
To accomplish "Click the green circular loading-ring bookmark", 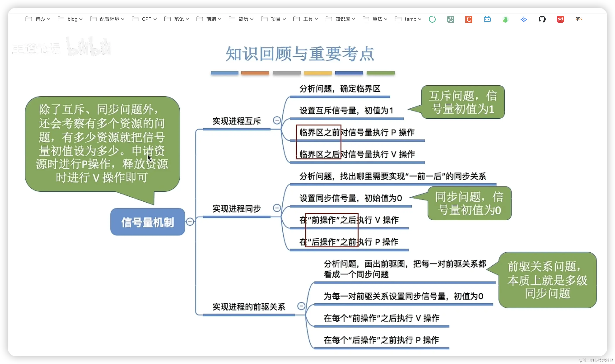I will pos(432,19).
